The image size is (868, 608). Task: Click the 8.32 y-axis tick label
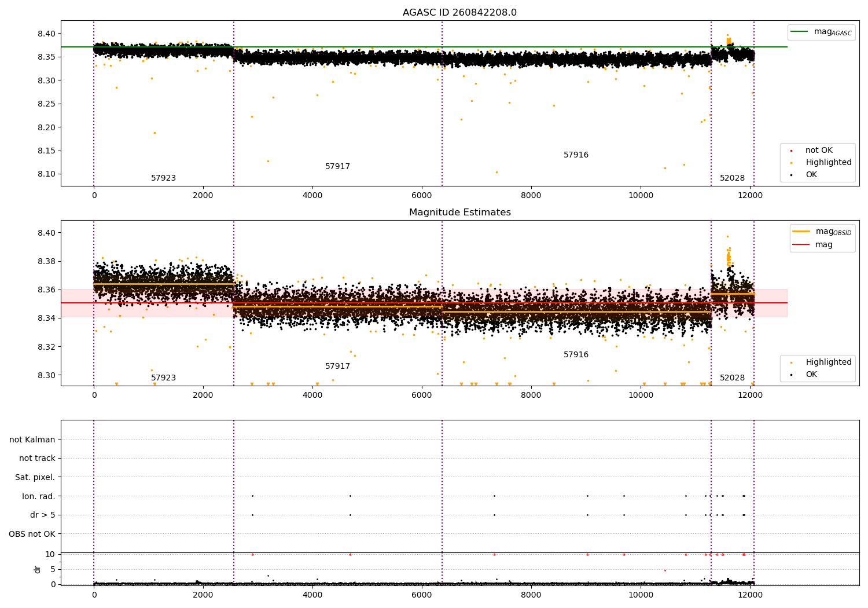point(46,347)
